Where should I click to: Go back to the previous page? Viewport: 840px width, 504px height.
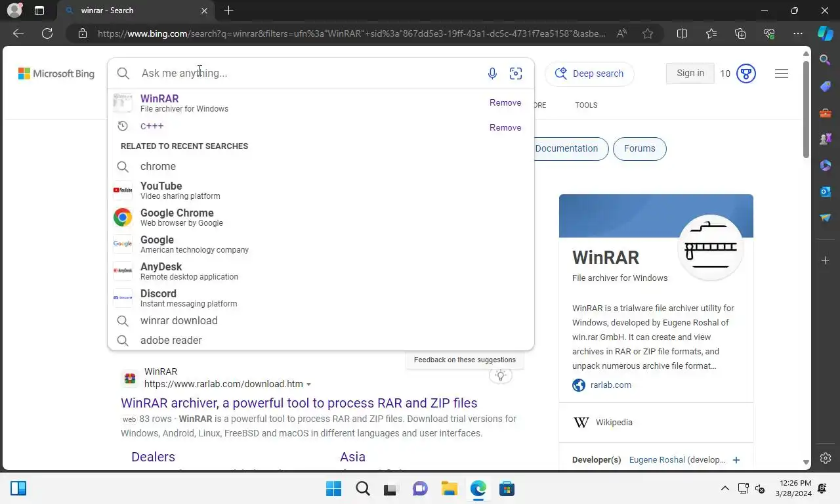18,33
